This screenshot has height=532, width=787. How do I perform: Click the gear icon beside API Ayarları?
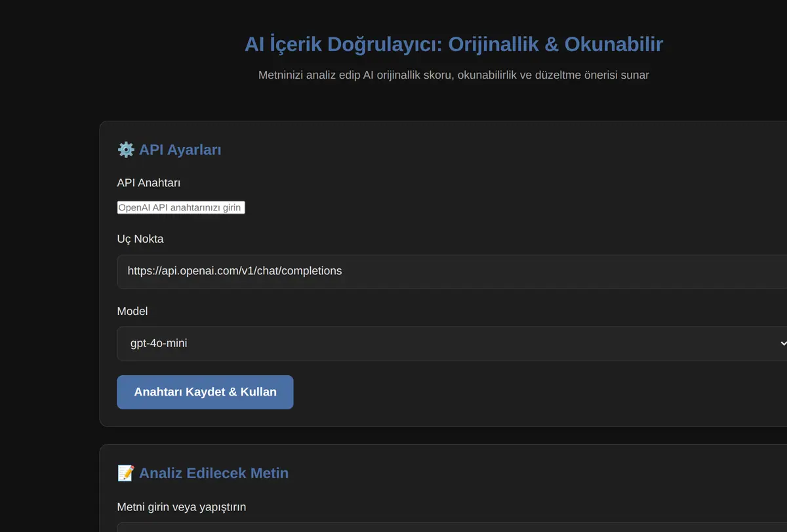126,150
